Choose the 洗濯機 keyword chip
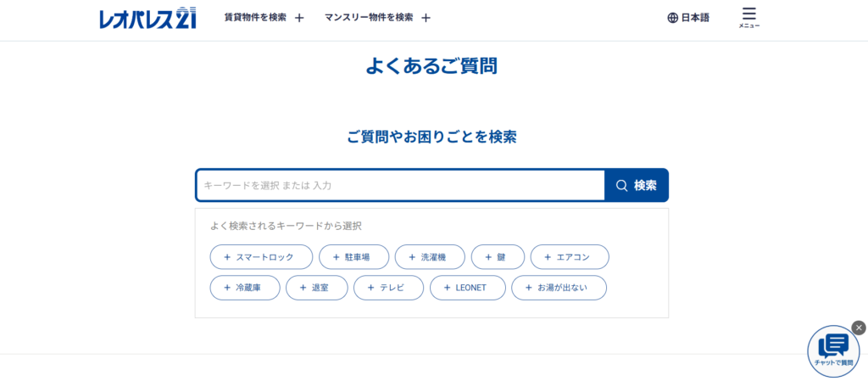868x387 pixels. [x=430, y=257]
